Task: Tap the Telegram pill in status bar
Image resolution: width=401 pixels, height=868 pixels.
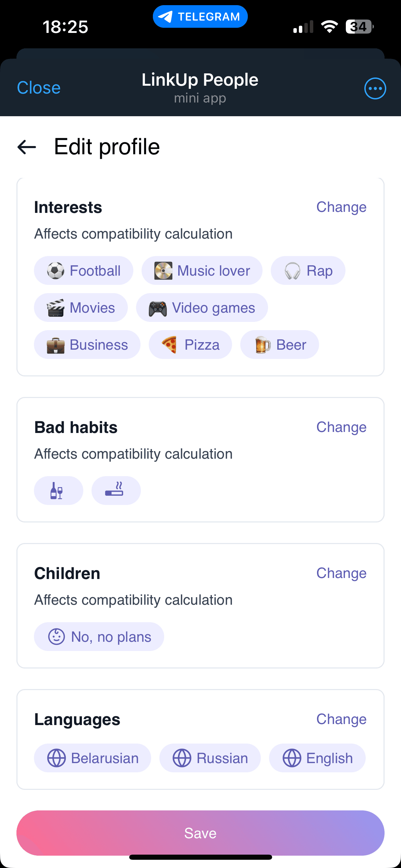Action: (x=200, y=16)
